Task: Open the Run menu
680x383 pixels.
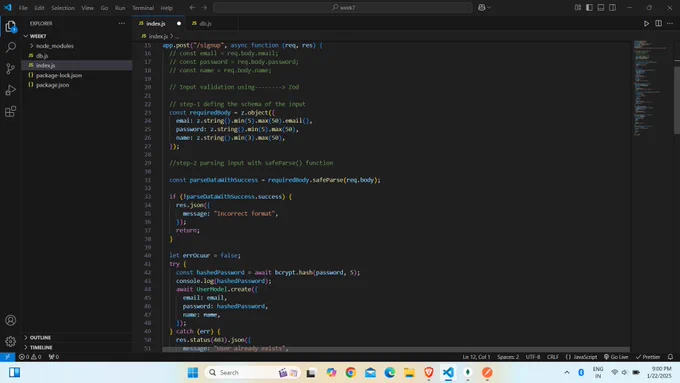Action: [120, 8]
